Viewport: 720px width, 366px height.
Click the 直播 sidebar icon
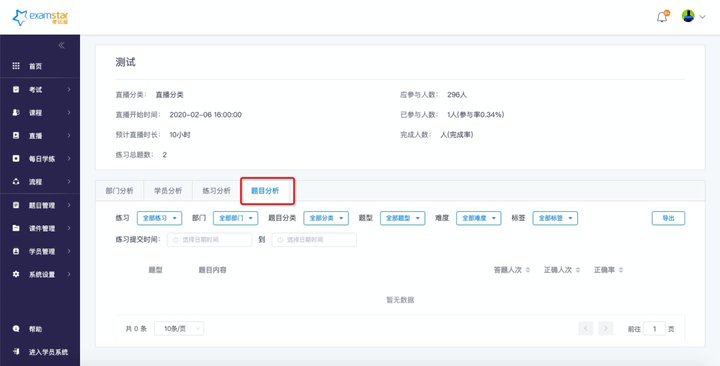[16, 135]
